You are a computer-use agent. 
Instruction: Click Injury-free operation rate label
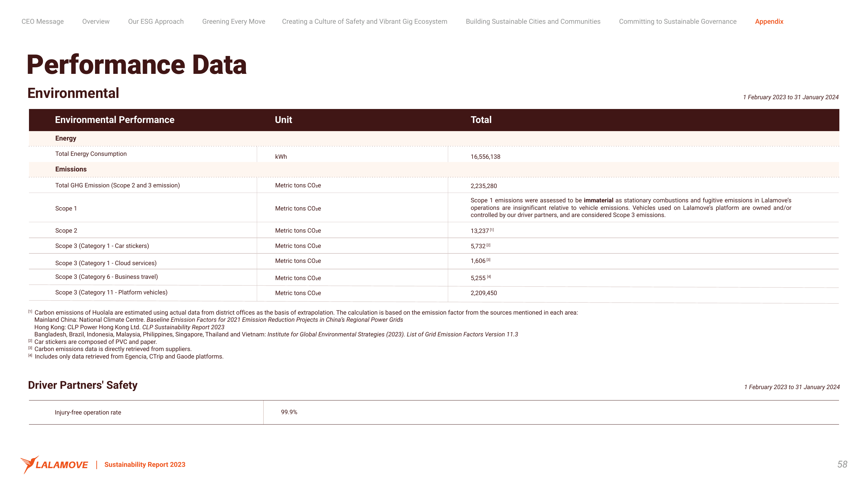(x=88, y=413)
